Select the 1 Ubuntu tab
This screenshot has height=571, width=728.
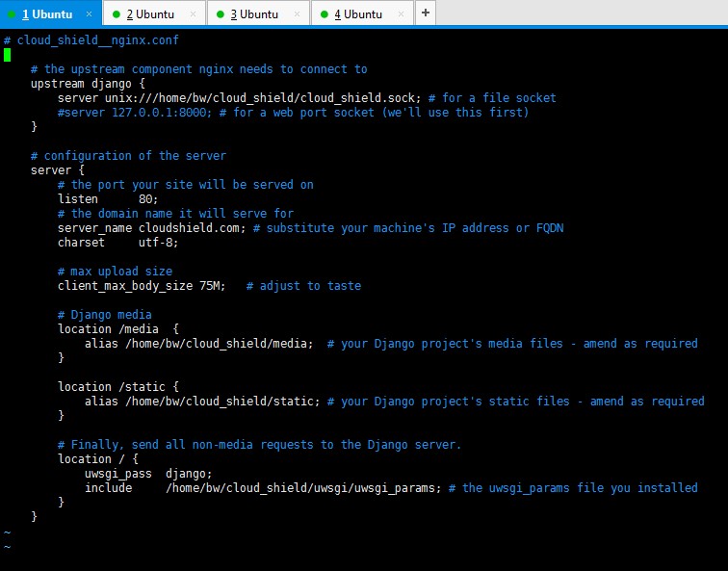click(50, 13)
